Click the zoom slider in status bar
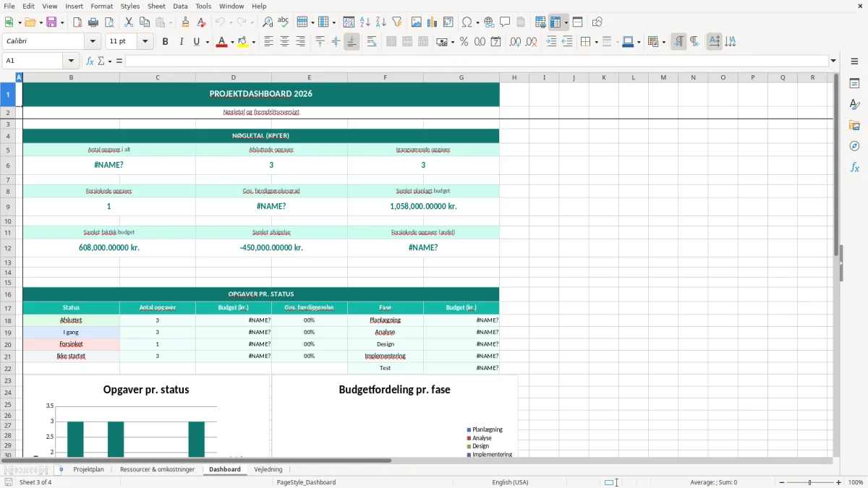The image size is (868, 488). (810, 482)
